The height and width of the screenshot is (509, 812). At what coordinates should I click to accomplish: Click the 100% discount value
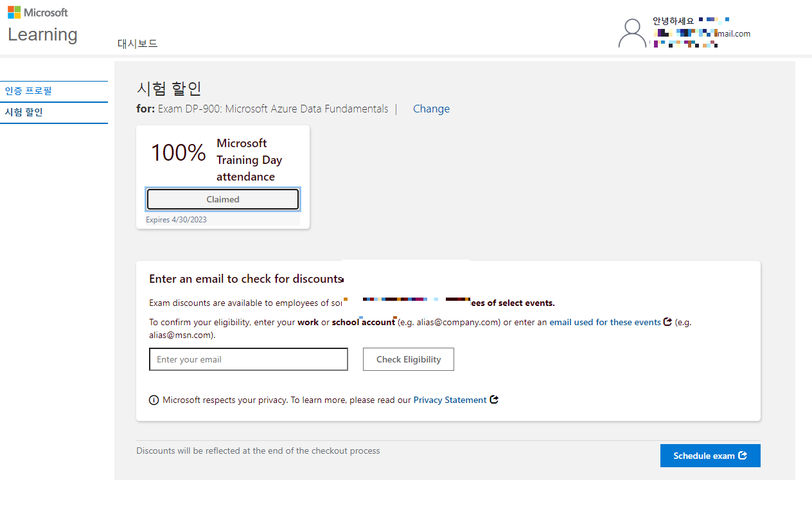click(178, 153)
